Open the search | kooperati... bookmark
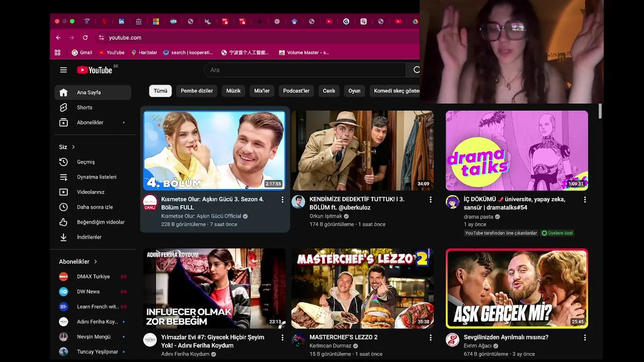 click(188, 52)
